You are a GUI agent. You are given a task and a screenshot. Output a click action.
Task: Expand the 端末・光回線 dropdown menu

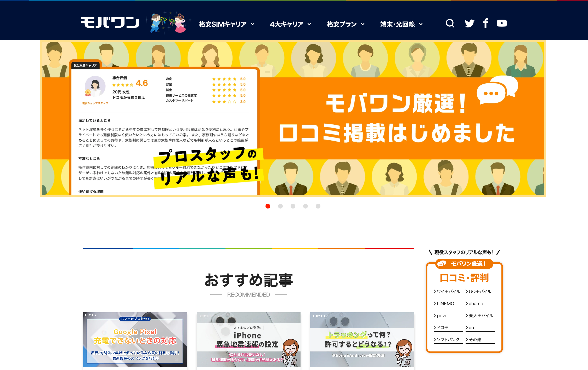coord(401,24)
